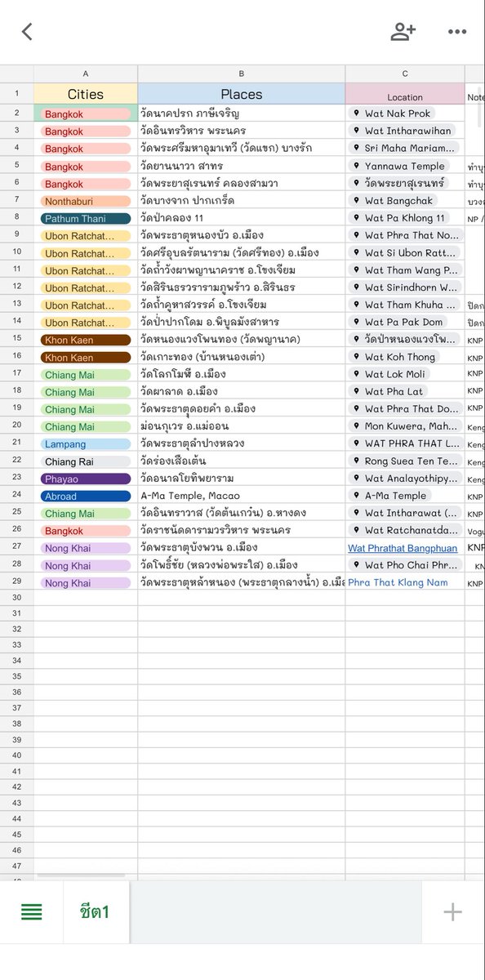Open the A-Ma Temple location chip
Screen dimensions: 485x980
click(x=391, y=496)
